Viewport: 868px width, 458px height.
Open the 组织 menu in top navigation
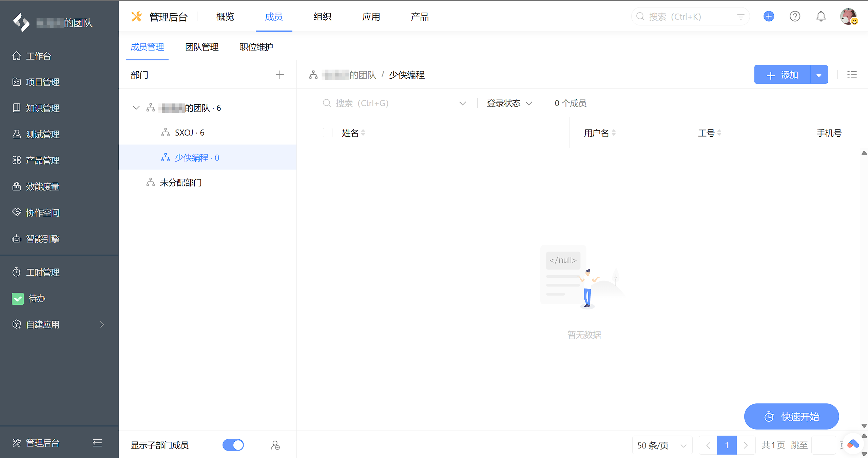point(322,16)
